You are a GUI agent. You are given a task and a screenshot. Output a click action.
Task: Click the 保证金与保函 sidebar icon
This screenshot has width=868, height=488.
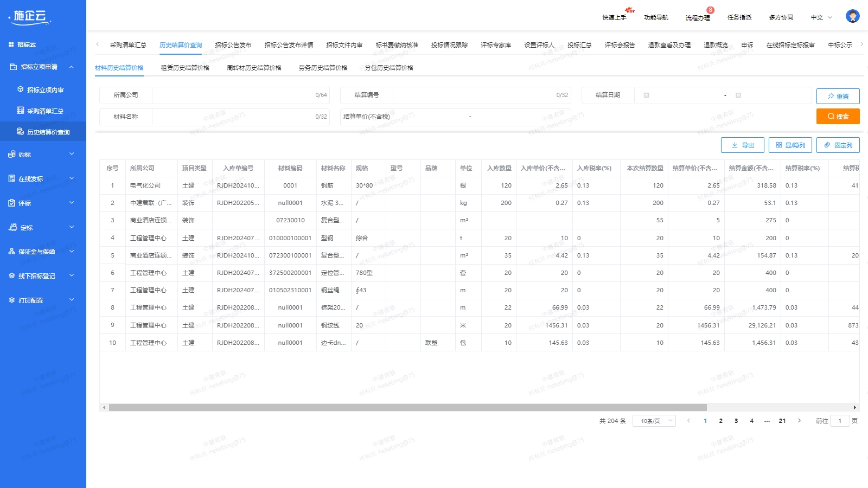click(x=12, y=251)
